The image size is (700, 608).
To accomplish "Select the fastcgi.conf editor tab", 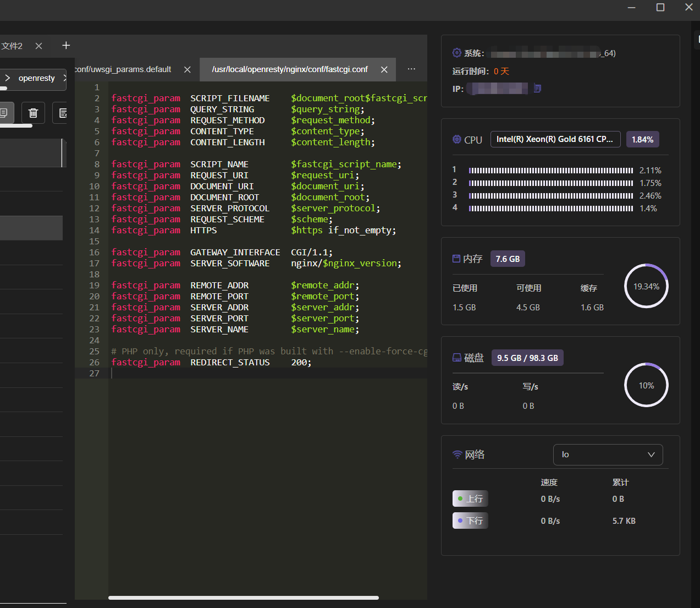I will (290, 69).
